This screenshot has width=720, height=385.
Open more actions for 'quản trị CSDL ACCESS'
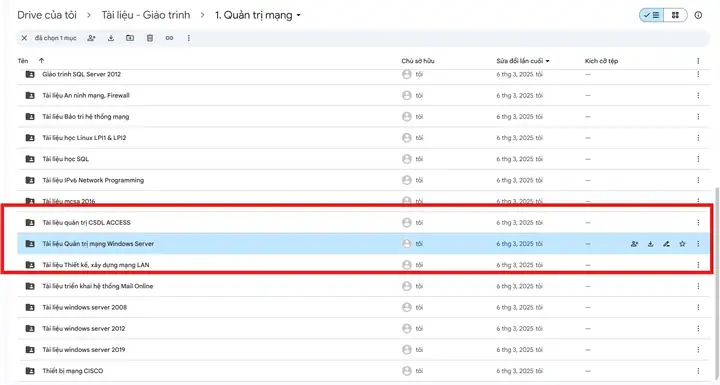point(698,223)
